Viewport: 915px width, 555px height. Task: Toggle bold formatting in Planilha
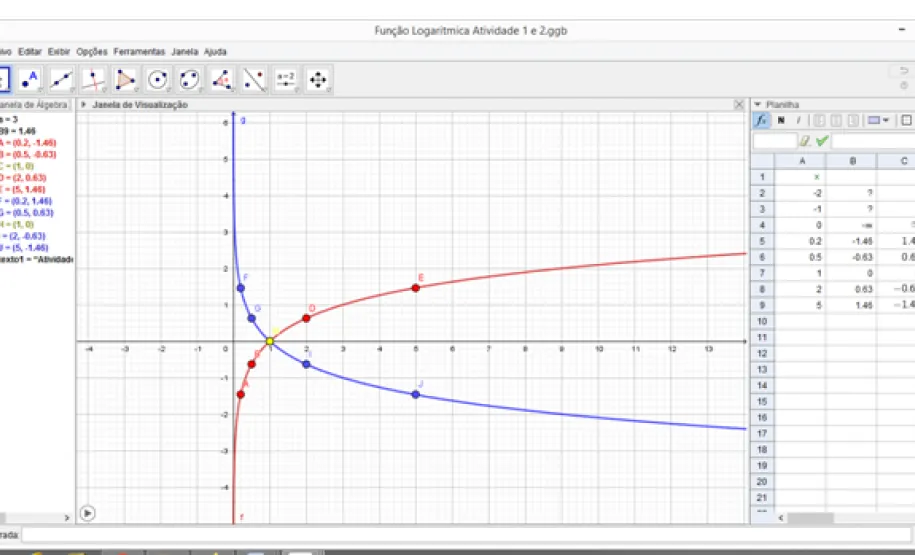click(781, 121)
